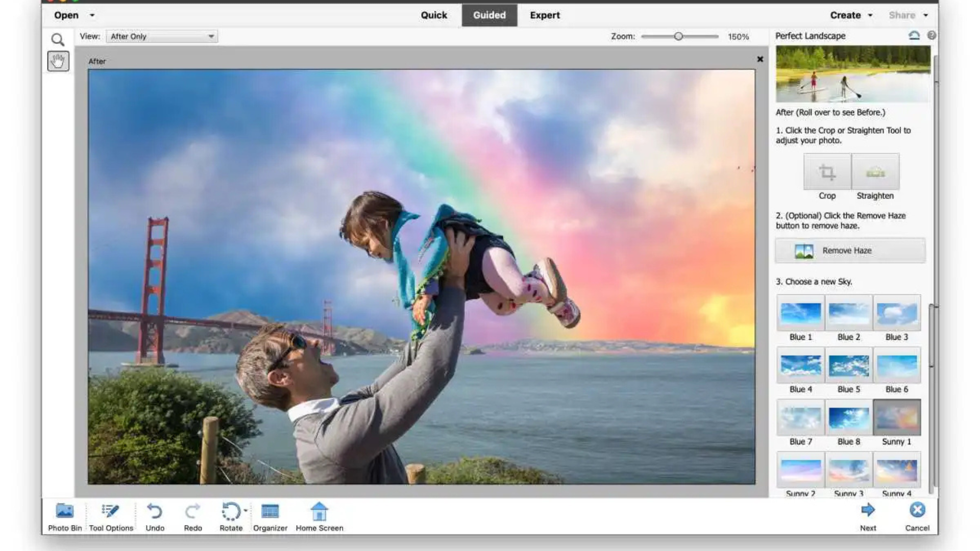This screenshot has height=551, width=980.
Task: Switch to the Expert tab
Action: (x=544, y=15)
